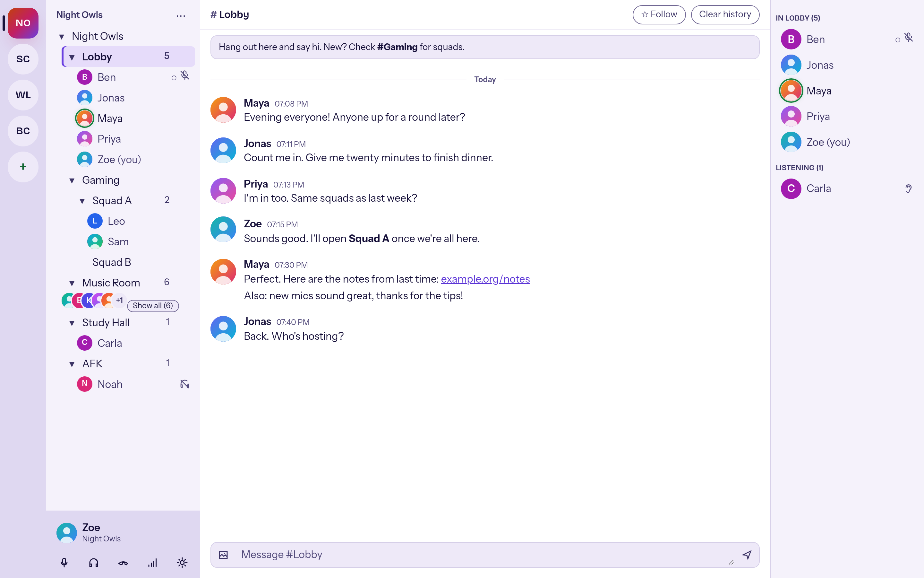924x578 pixels.
Task: Collapse the AFK channel arrow
Action: [x=72, y=364]
